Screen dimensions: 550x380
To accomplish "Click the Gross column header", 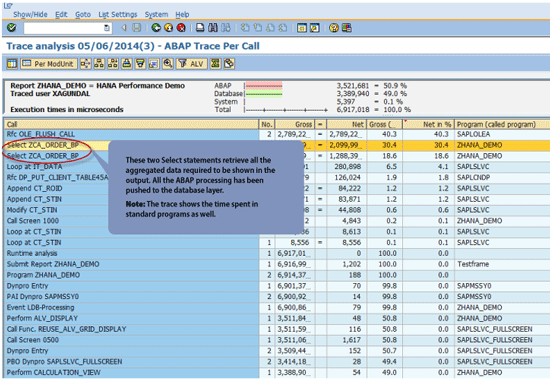I will coord(294,124).
